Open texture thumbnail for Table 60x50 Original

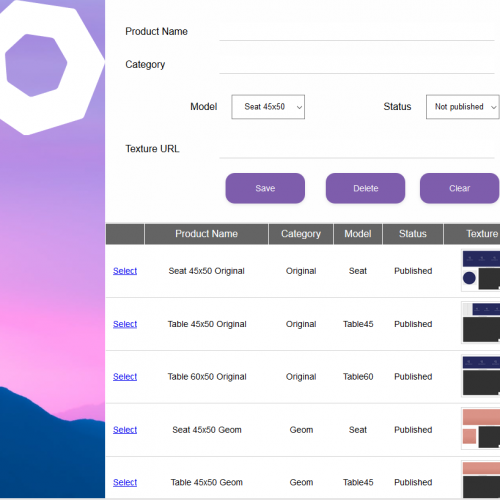coord(481,376)
